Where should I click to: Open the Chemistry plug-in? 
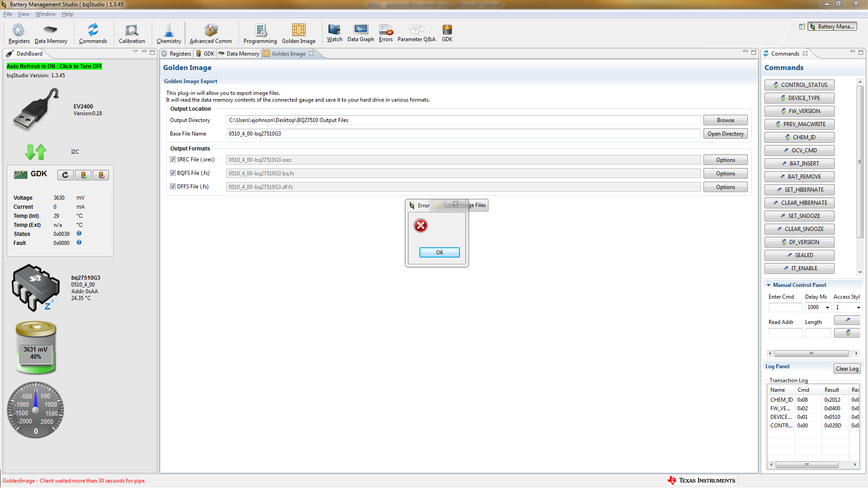(169, 34)
